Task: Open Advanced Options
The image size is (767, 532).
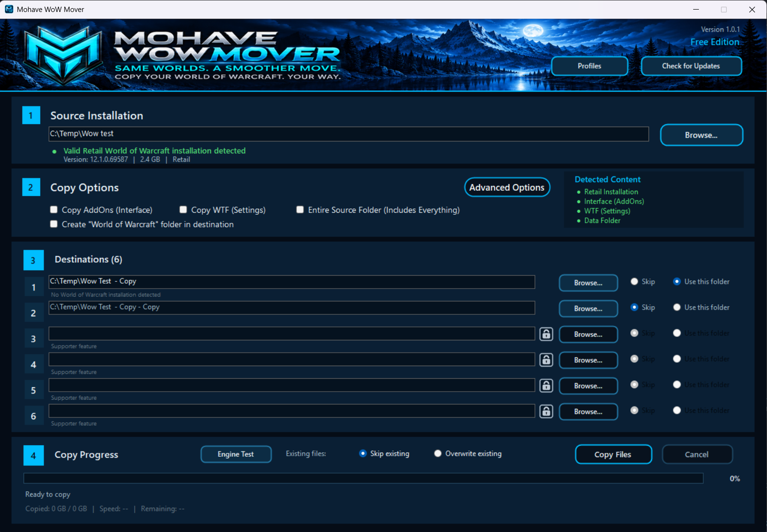Action: pyautogui.click(x=507, y=187)
